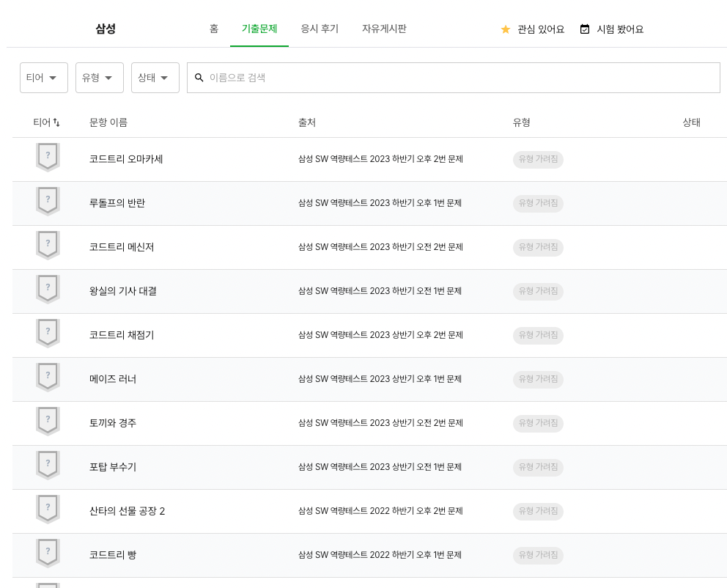Open problem 코드트리 채점기

122,335
